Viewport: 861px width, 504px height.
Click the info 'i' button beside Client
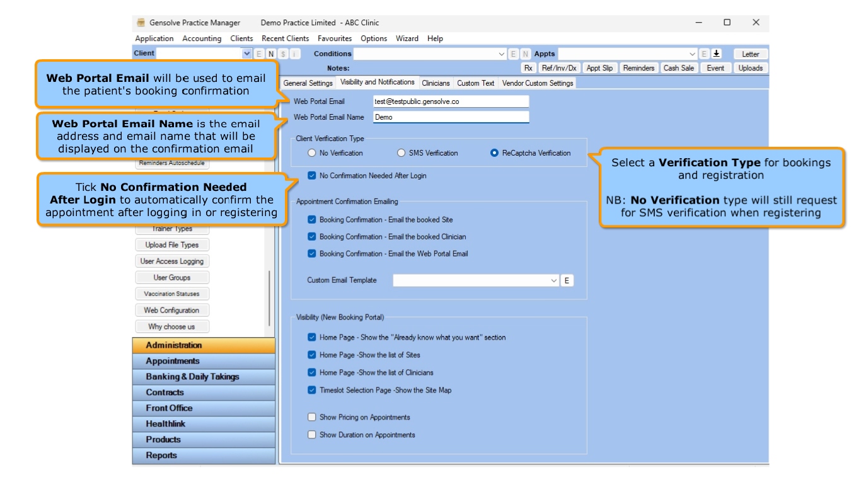(x=295, y=54)
